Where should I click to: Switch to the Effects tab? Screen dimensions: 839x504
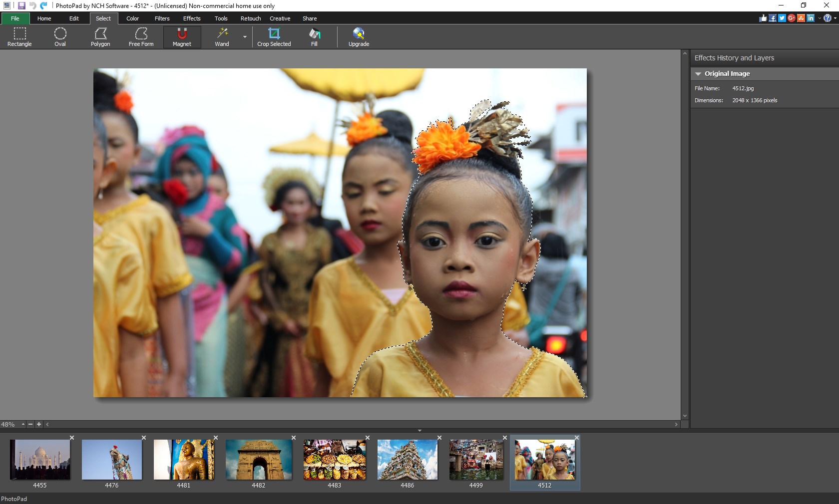point(191,18)
